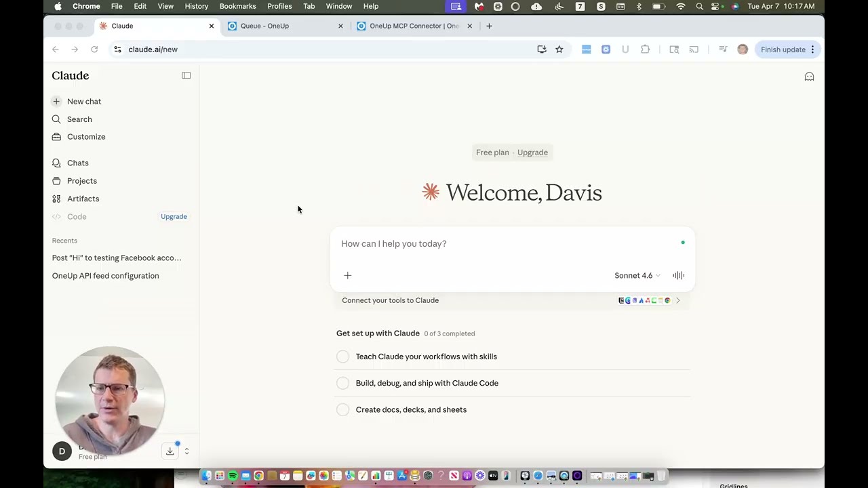Open the Chrome profile avatar
868x488 pixels.
pyautogui.click(x=743, y=49)
